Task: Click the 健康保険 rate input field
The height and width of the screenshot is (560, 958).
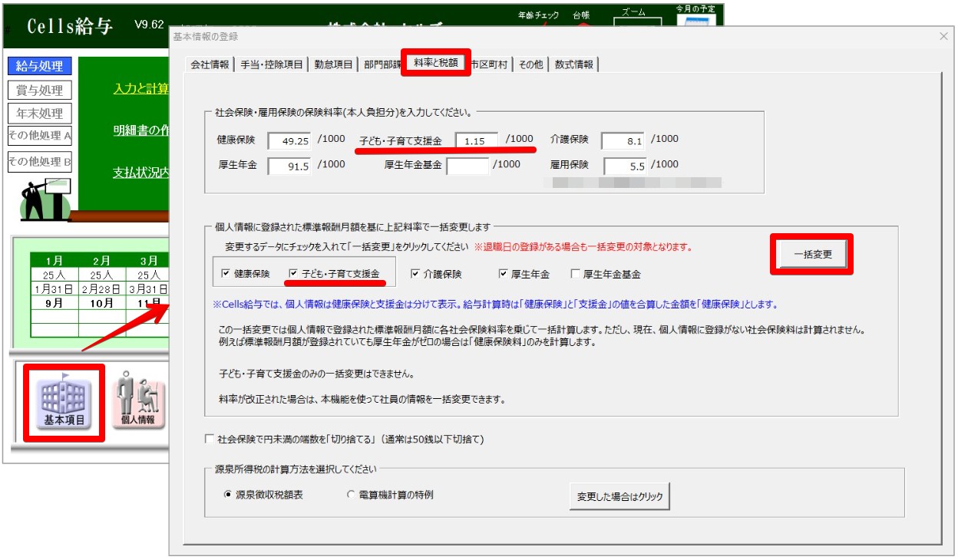Action: click(x=289, y=141)
